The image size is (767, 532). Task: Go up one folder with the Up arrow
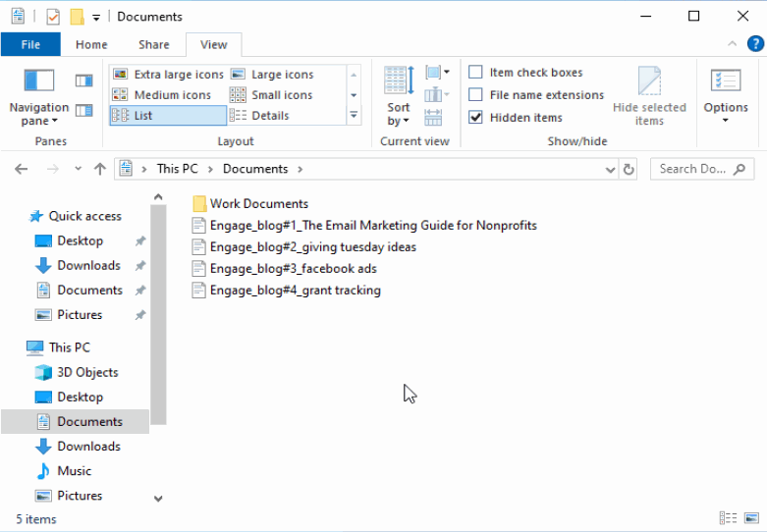(99, 169)
